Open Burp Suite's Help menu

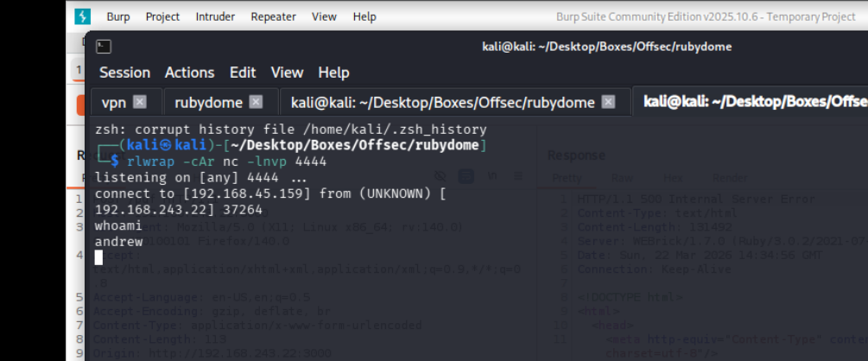pos(364,16)
